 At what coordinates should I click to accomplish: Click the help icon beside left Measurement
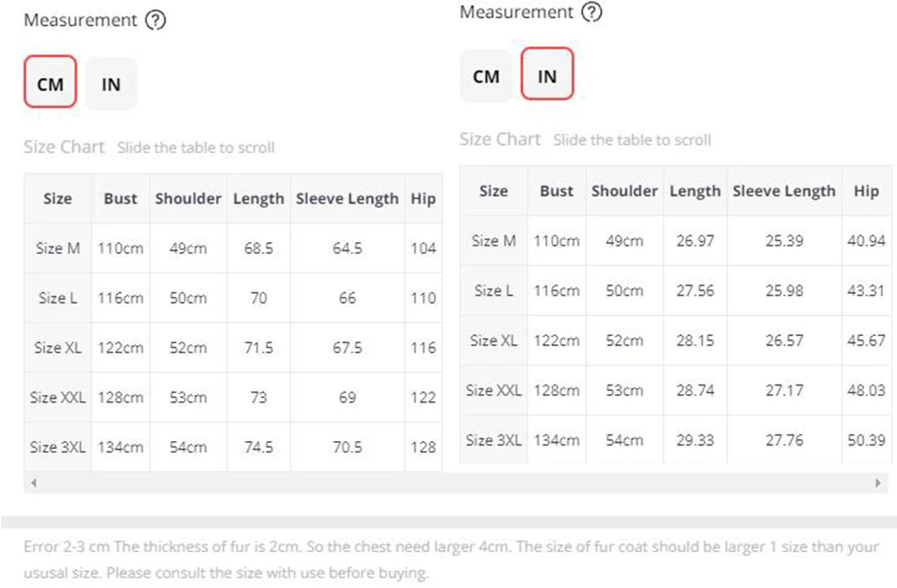[155, 21]
